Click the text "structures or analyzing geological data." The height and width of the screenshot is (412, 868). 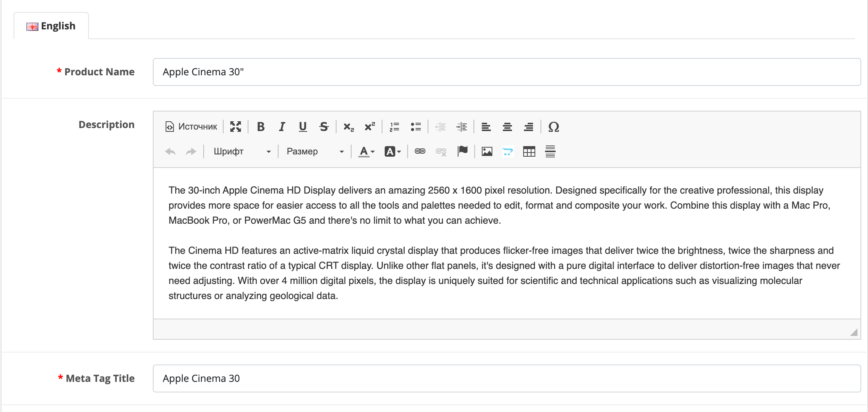pyautogui.click(x=253, y=296)
